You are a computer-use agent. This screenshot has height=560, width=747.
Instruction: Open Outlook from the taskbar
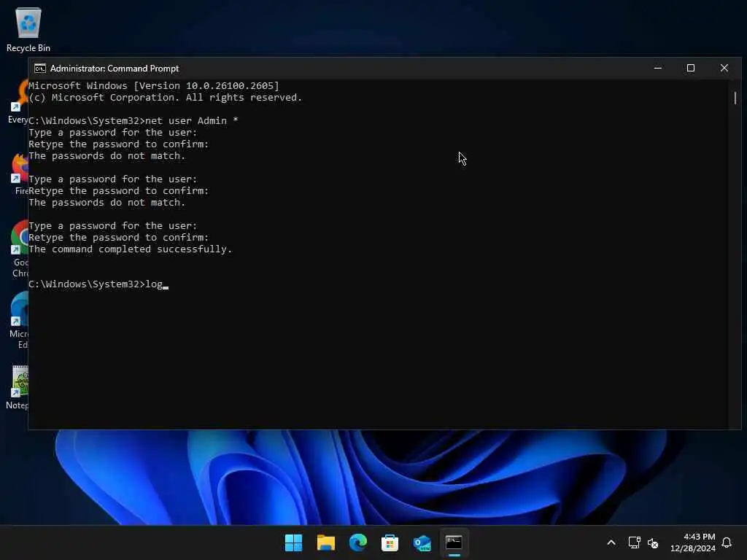point(422,542)
